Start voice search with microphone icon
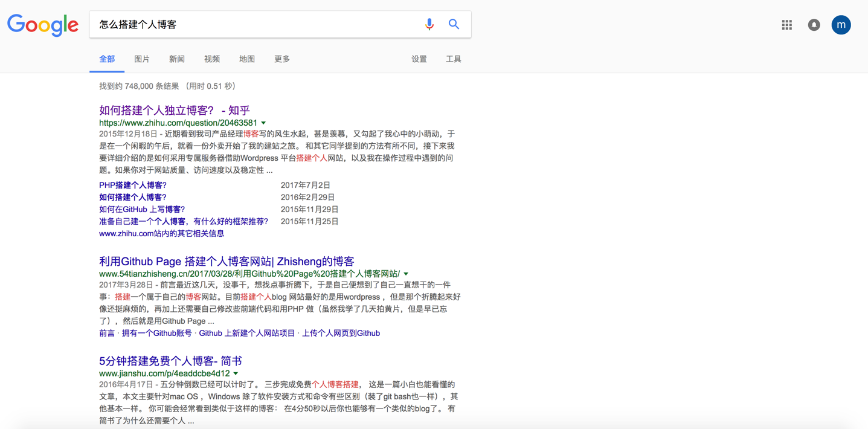The height and width of the screenshot is (429, 868). [429, 25]
